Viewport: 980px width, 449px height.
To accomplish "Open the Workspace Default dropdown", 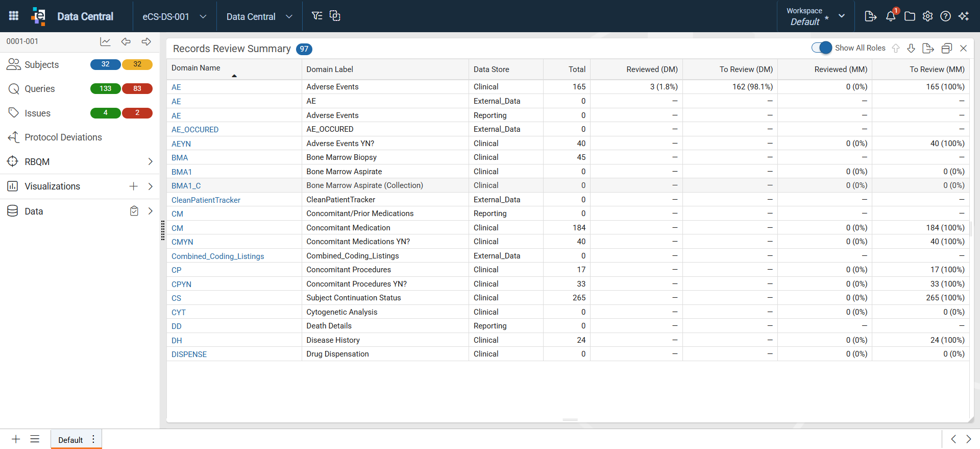I will coord(816,16).
